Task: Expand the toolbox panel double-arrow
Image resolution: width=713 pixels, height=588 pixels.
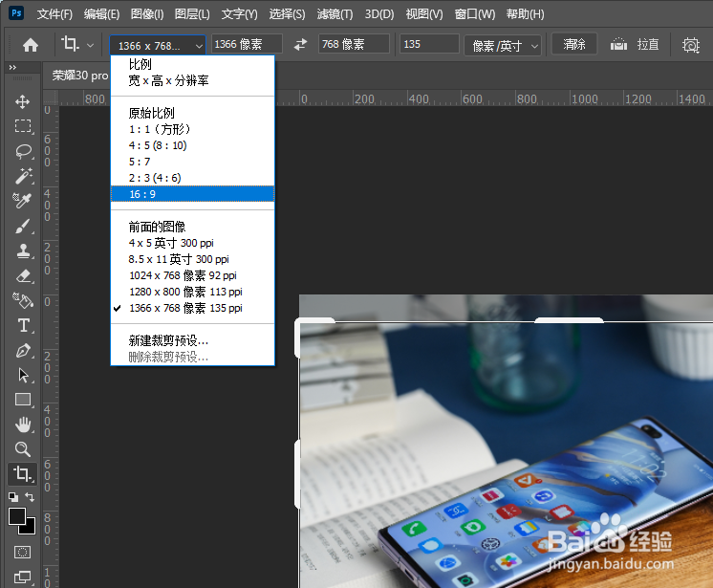Action: click(x=12, y=67)
